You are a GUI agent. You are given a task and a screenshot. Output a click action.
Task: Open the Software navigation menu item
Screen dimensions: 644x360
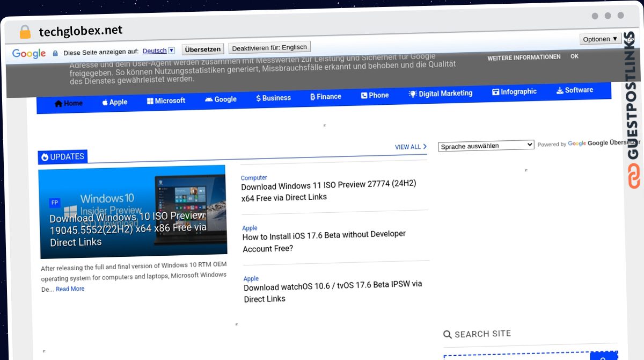pos(575,90)
